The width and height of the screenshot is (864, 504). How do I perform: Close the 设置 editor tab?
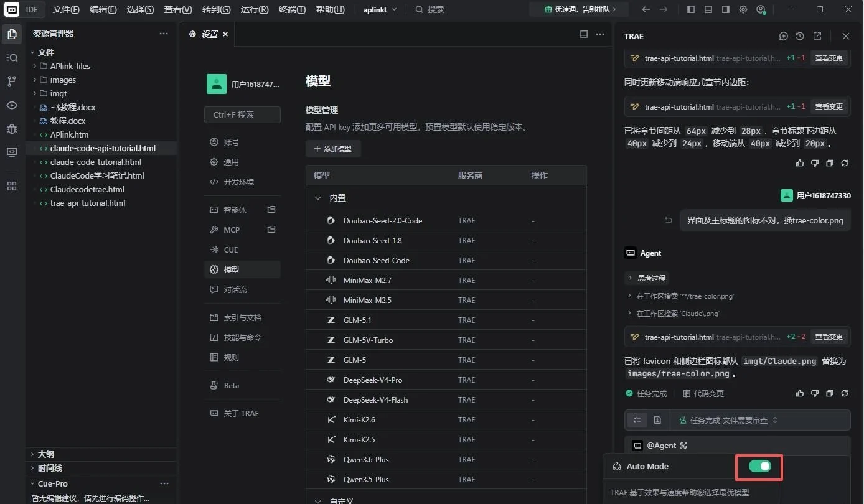coord(225,34)
